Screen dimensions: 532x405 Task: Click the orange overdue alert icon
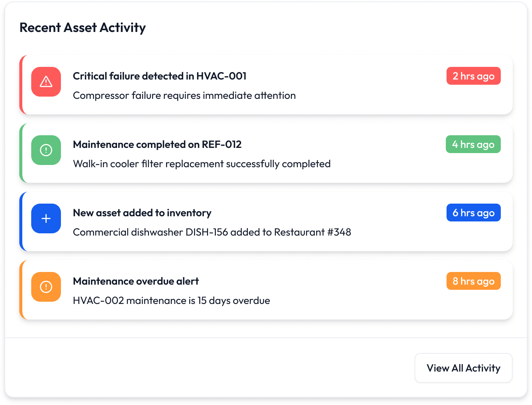(x=46, y=287)
